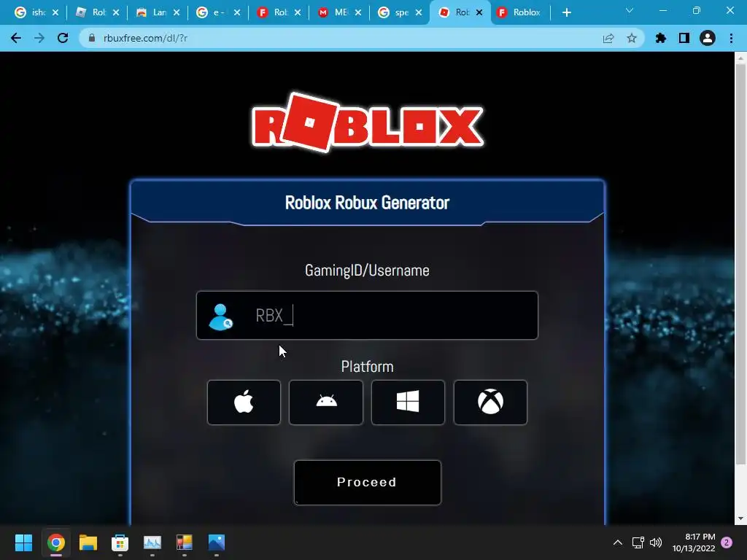747x560 pixels.
Task: Click the user search icon in username field
Action: 220,317
